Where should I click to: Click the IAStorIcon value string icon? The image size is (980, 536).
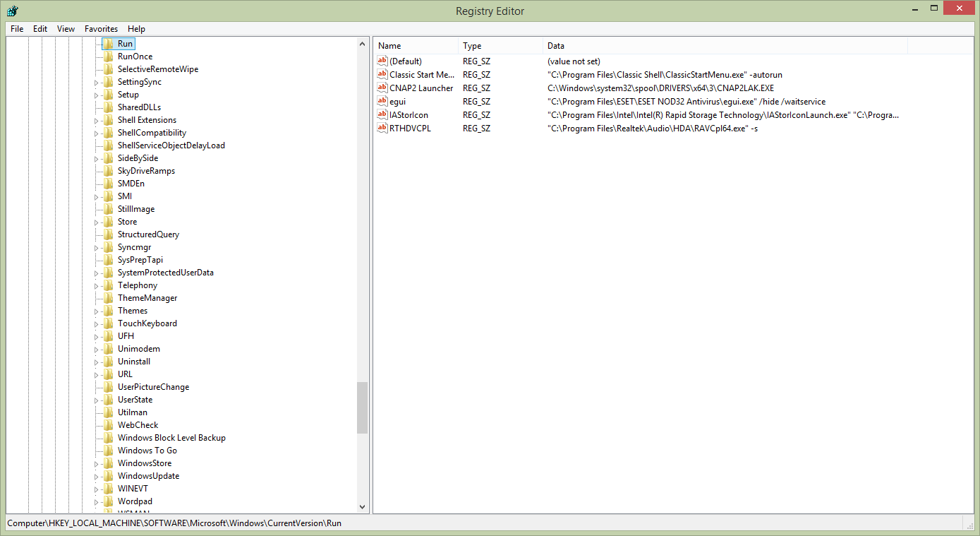pos(382,114)
